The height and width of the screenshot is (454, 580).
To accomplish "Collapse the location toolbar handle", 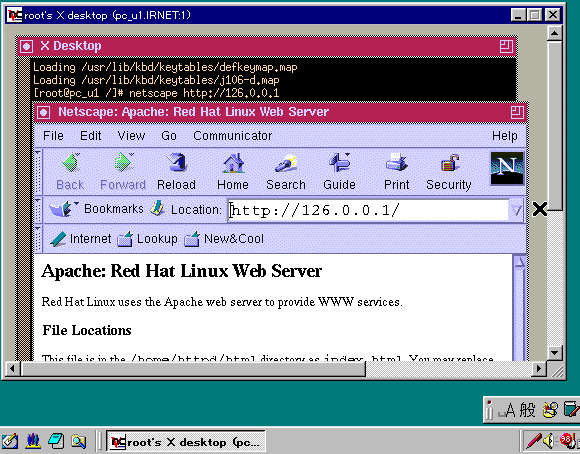I will [x=38, y=210].
